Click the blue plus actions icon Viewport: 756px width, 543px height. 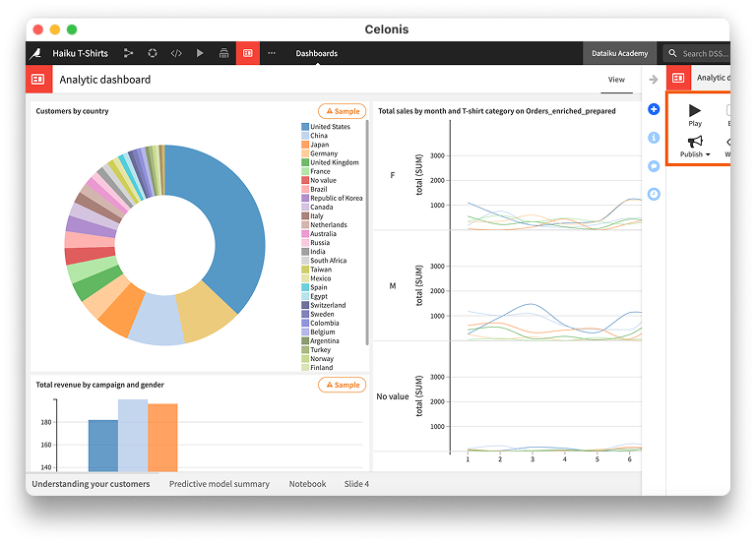[x=654, y=109]
